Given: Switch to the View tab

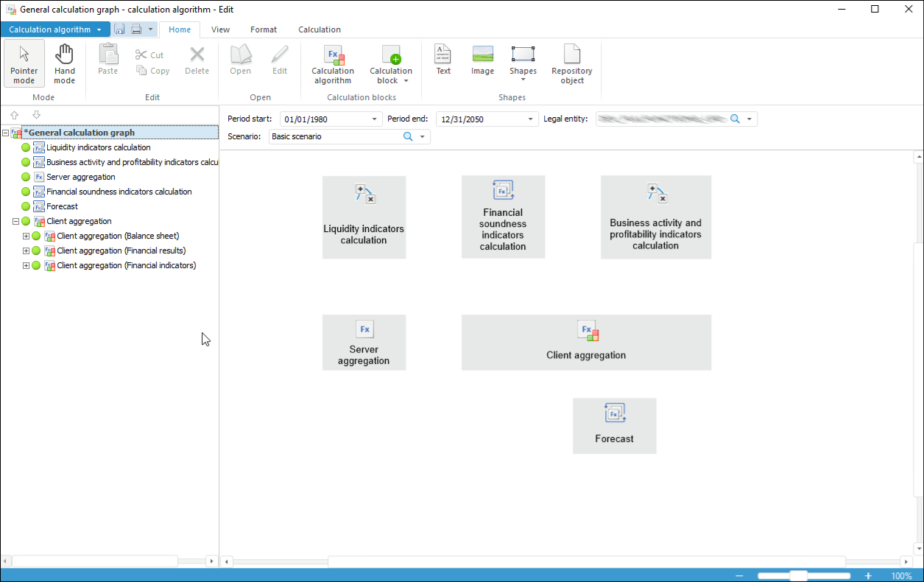Looking at the screenshot, I should click(220, 29).
